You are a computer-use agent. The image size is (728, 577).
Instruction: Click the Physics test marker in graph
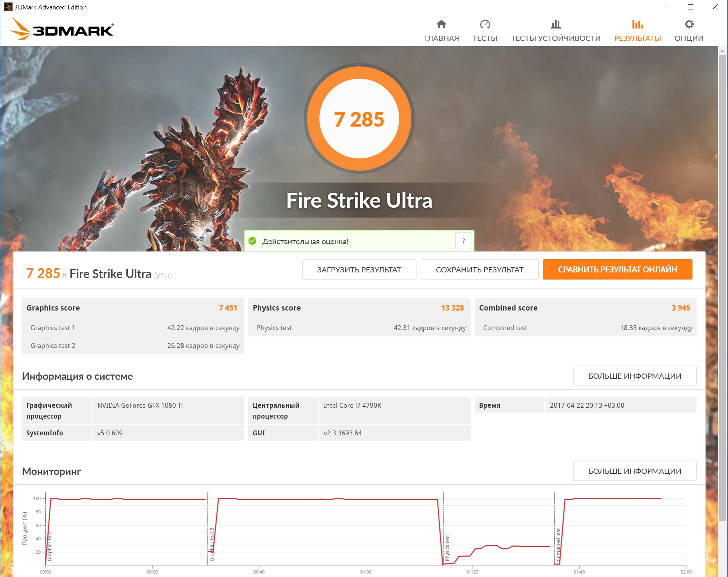click(447, 547)
